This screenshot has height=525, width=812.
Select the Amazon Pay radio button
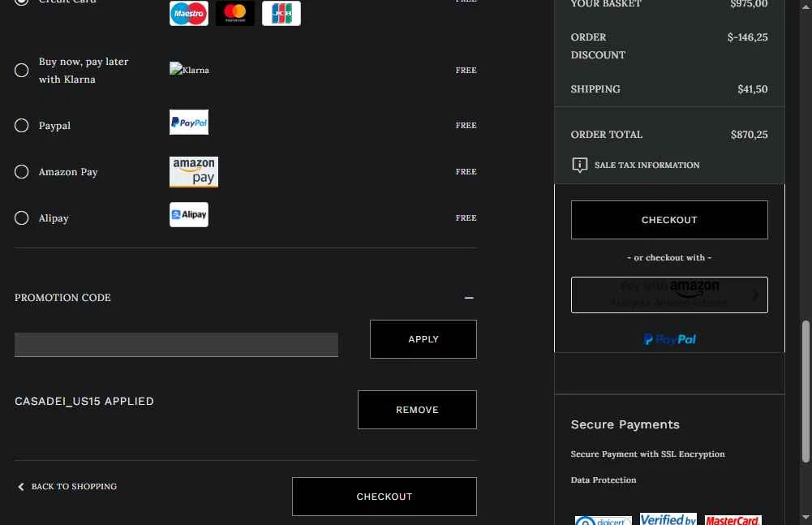point(21,171)
